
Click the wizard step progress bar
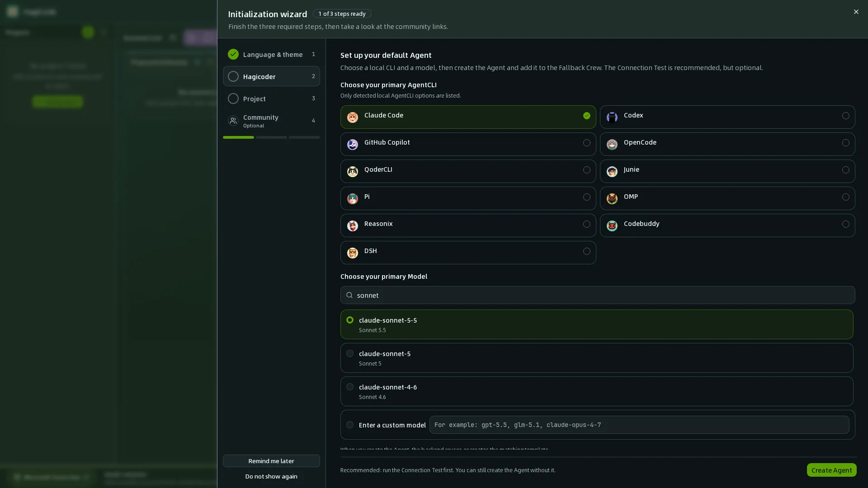point(271,137)
